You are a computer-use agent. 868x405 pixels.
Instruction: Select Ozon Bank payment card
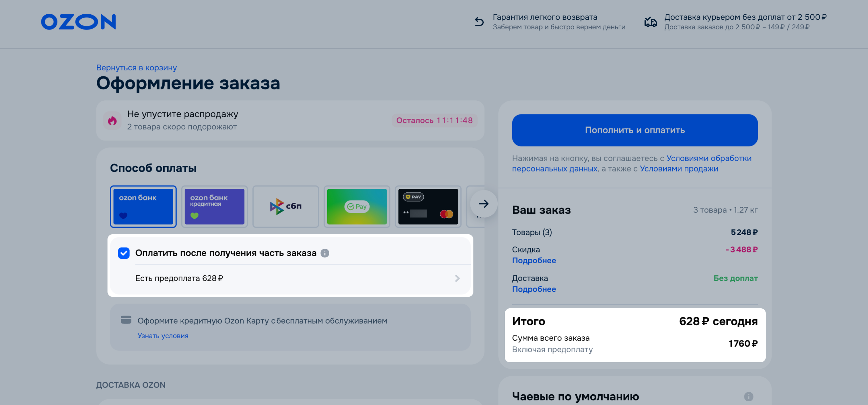tap(143, 207)
